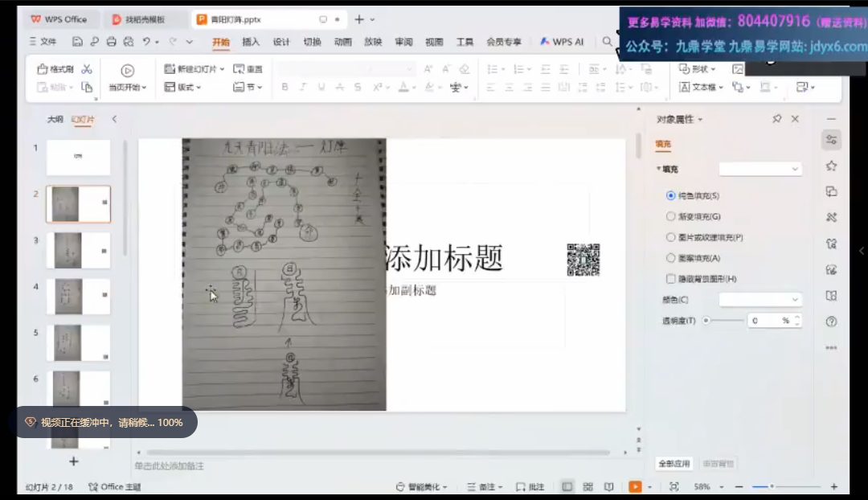The height and width of the screenshot is (500, 868).
Task: Select 图片或纹理填充(P) radio option
Action: tap(671, 237)
